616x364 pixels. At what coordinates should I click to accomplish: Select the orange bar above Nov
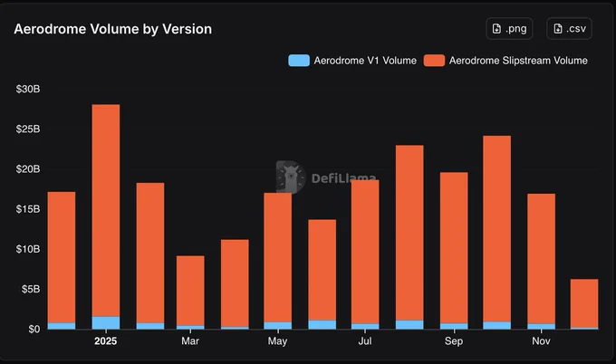[x=542, y=259]
